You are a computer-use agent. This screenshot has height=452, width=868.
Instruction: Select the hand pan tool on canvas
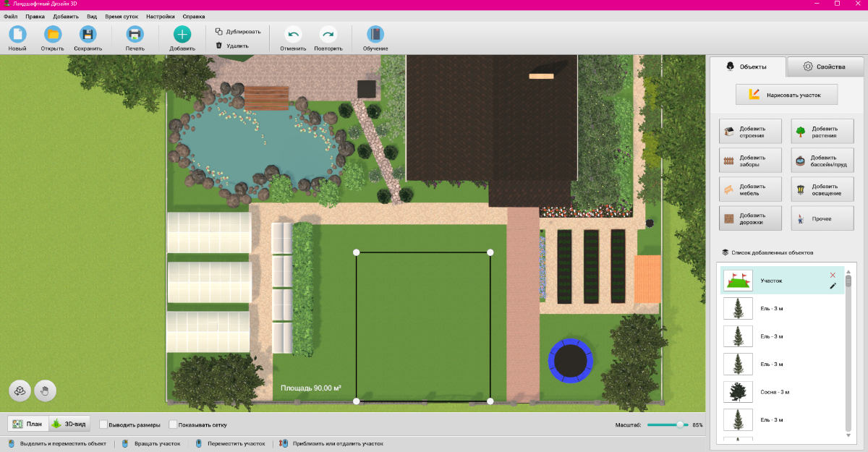45,391
